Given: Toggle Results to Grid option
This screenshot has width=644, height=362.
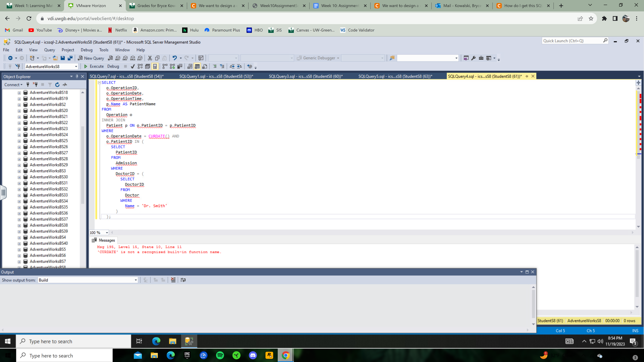Looking at the screenshot, I should [197, 67].
